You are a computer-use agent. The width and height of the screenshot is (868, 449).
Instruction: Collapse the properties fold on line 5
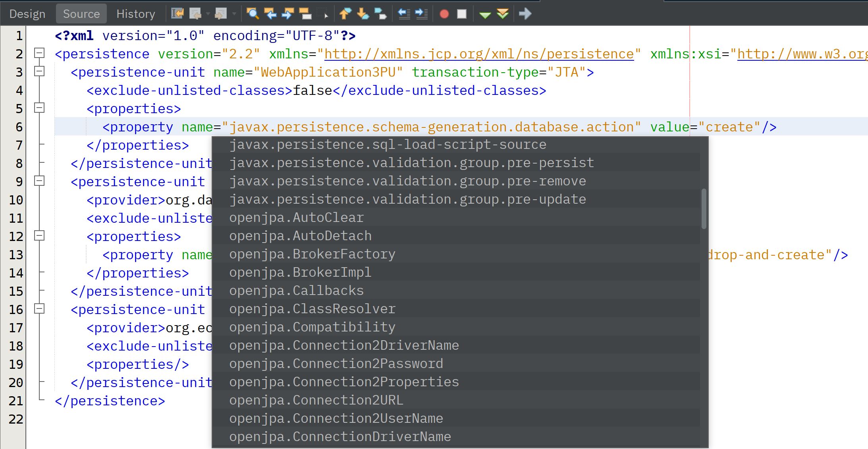pos(39,108)
